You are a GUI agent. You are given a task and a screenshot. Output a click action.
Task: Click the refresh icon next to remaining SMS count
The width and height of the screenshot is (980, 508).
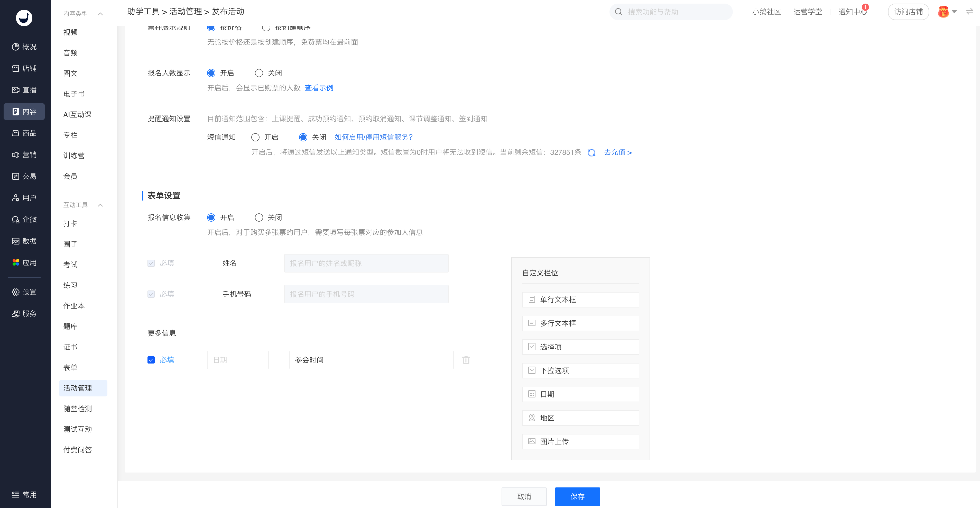pos(591,153)
